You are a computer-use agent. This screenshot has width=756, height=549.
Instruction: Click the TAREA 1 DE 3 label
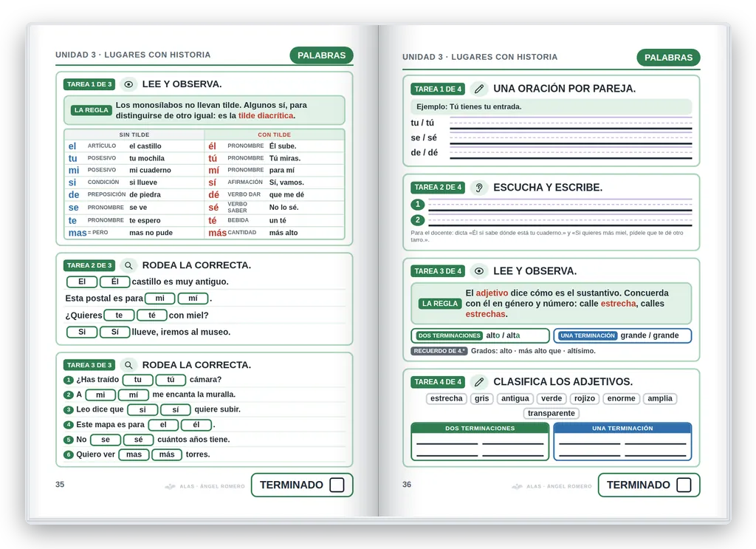tap(89, 84)
